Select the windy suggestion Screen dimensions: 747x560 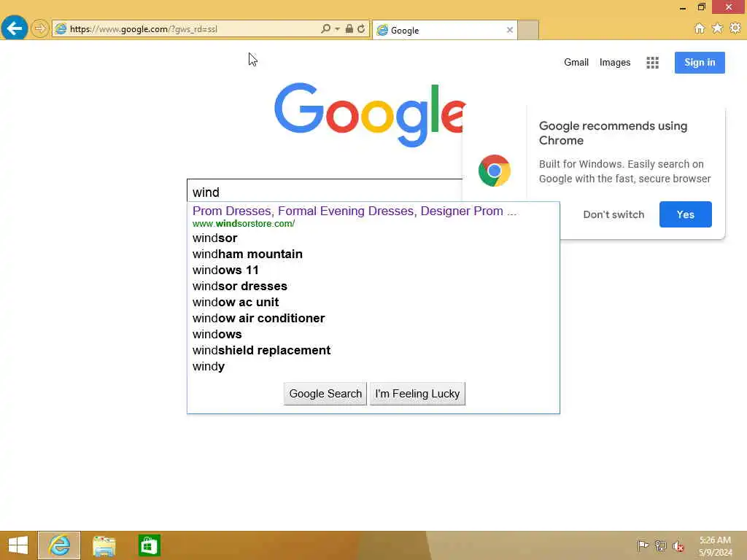tap(373, 366)
